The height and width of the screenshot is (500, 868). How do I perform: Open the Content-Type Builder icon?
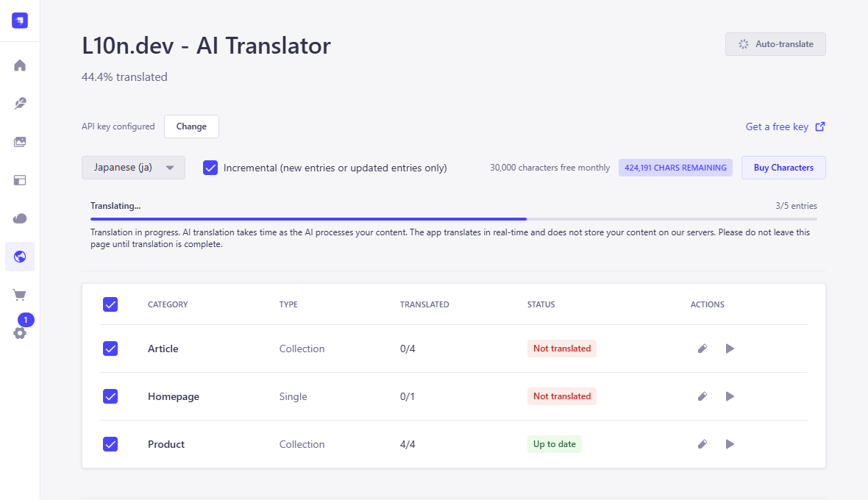[20, 179]
